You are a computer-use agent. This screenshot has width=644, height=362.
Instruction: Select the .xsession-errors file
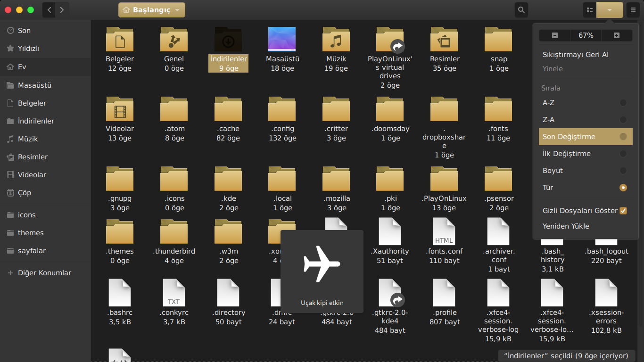pyautogui.click(x=606, y=293)
